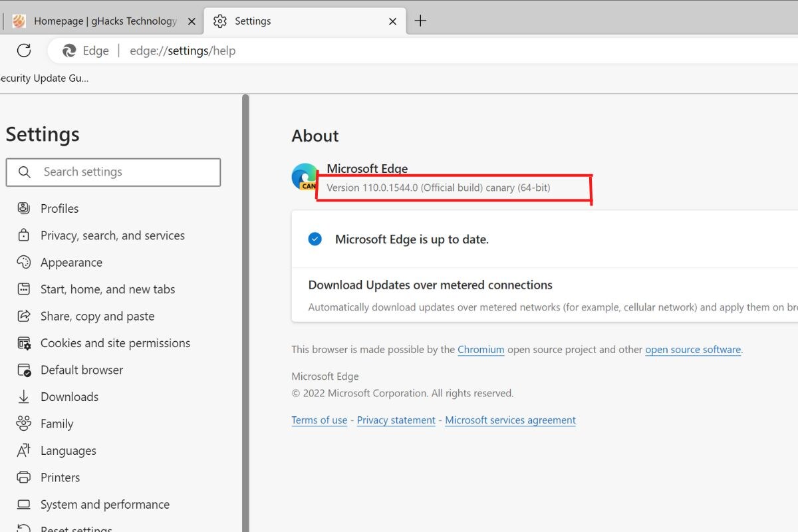Open the Privacy statement link

pyautogui.click(x=396, y=420)
